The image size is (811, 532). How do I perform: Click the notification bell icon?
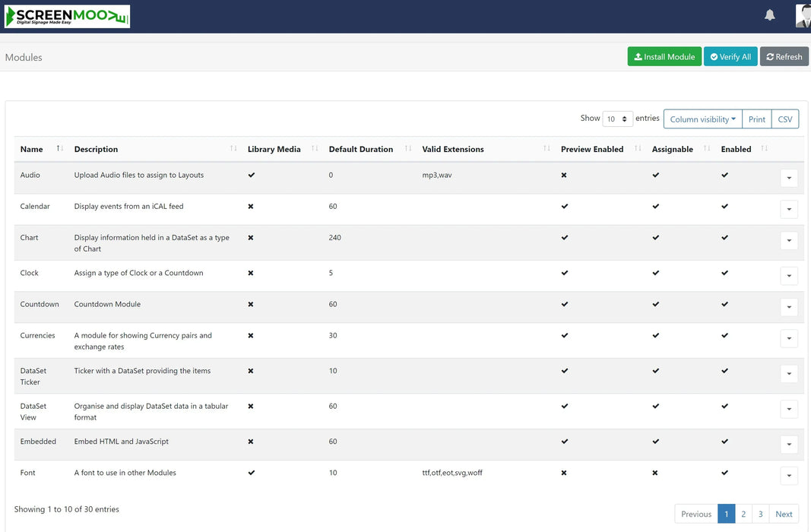point(770,15)
